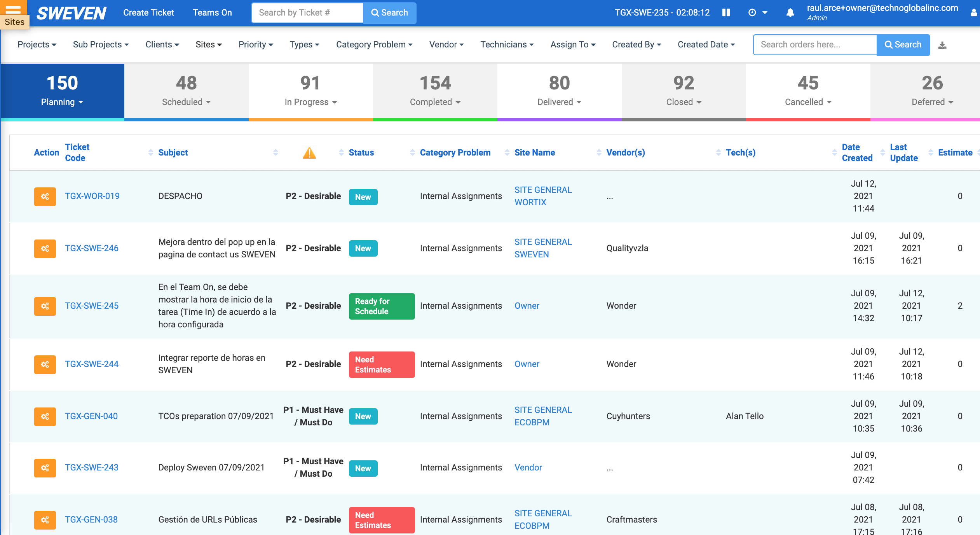Expand the Priority filter dropdown
The image size is (980, 535).
(256, 45)
